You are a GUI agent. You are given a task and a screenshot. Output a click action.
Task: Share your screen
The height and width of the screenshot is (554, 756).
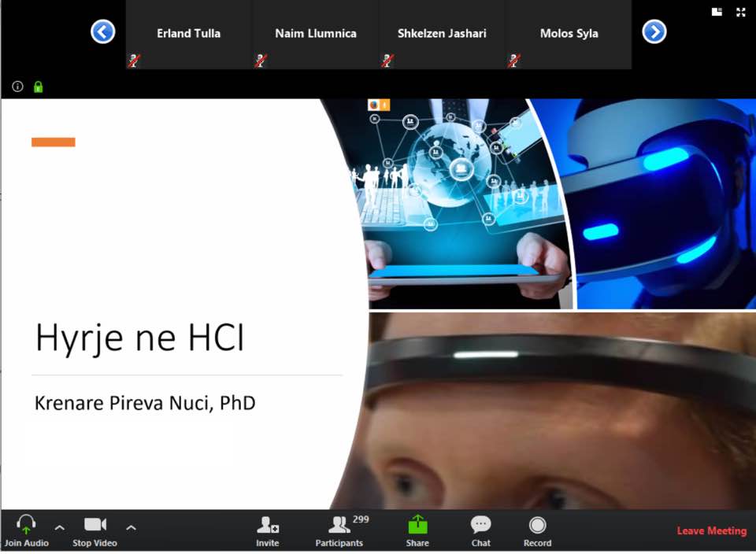(x=417, y=531)
